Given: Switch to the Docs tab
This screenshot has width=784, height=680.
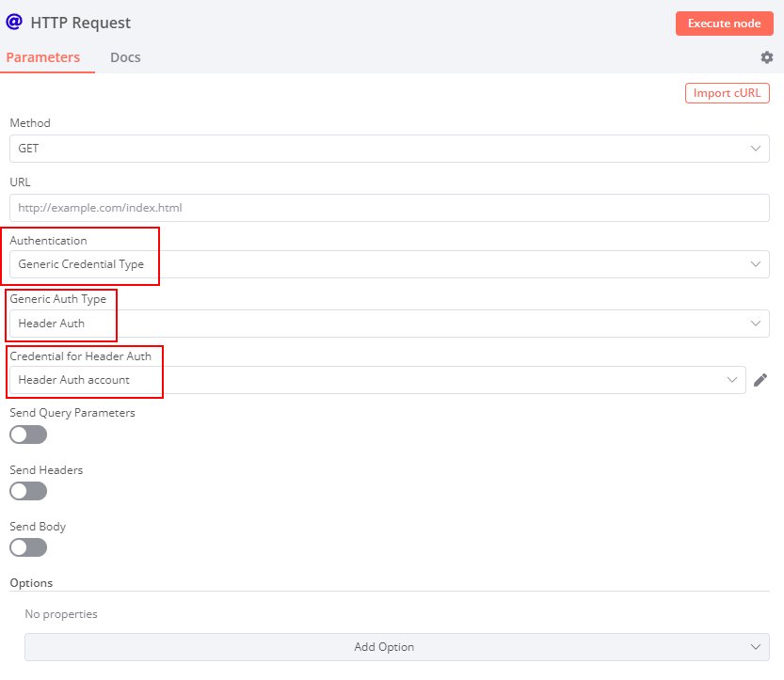Looking at the screenshot, I should pyautogui.click(x=125, y=57).
